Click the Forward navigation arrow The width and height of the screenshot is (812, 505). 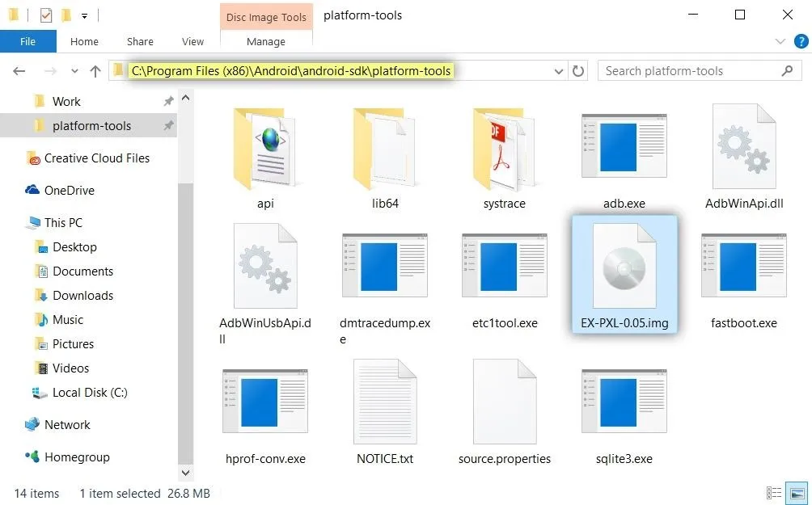[x=50, y=71]
